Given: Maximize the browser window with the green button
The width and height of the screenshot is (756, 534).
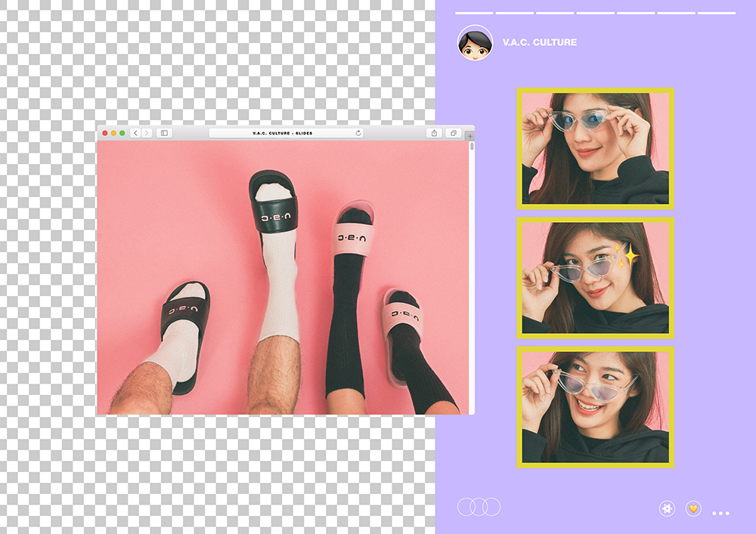Looking at the screenshot, I should (122, 134).
